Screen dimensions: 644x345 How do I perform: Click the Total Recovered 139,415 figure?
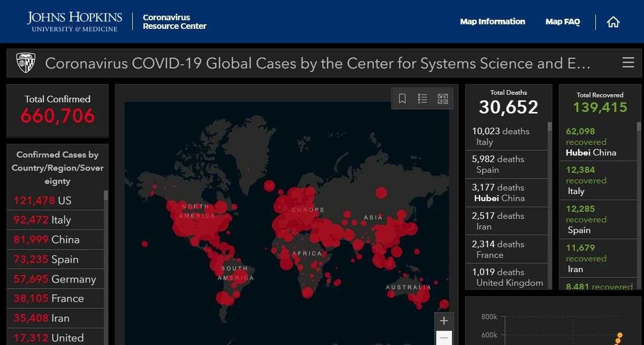point(600,107)
